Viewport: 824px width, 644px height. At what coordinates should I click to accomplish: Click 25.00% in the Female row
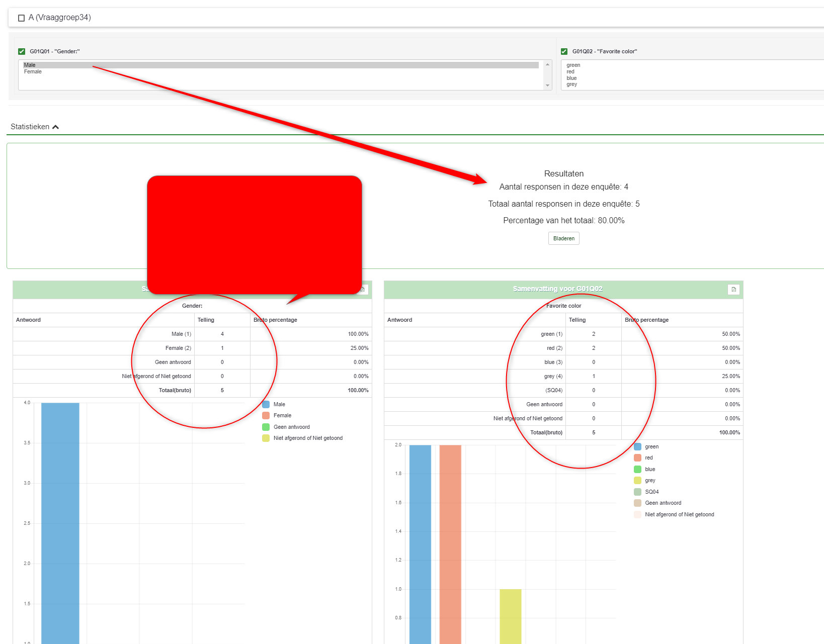359,348
